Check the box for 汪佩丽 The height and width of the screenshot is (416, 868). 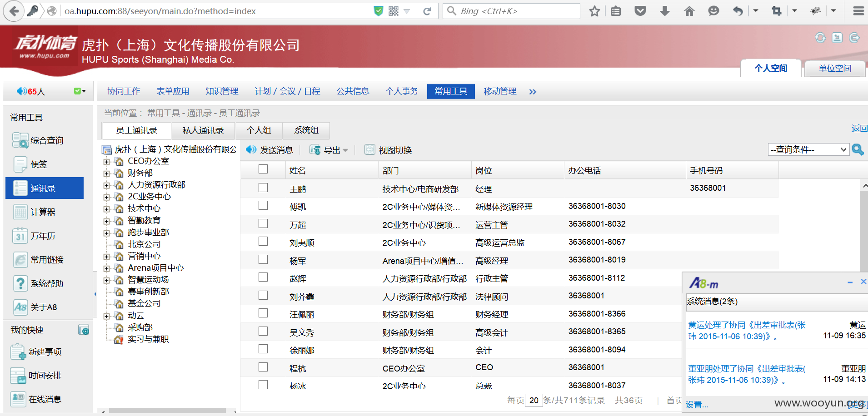click(263, 313)
